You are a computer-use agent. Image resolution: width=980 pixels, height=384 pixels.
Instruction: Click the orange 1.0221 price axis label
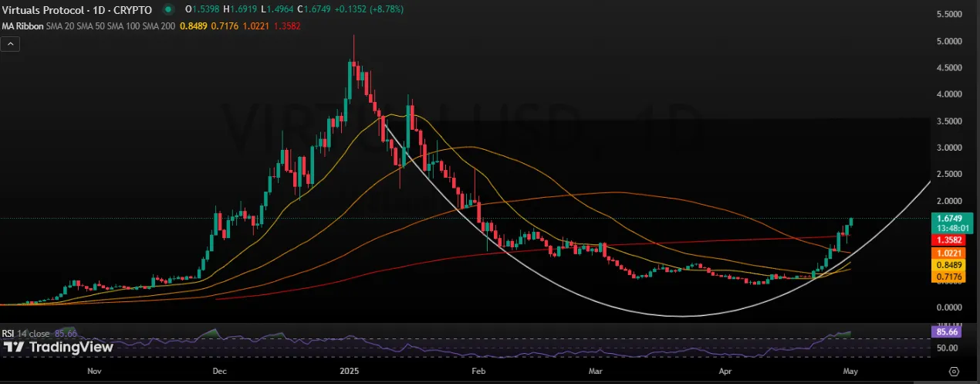[x=948, y=253]
